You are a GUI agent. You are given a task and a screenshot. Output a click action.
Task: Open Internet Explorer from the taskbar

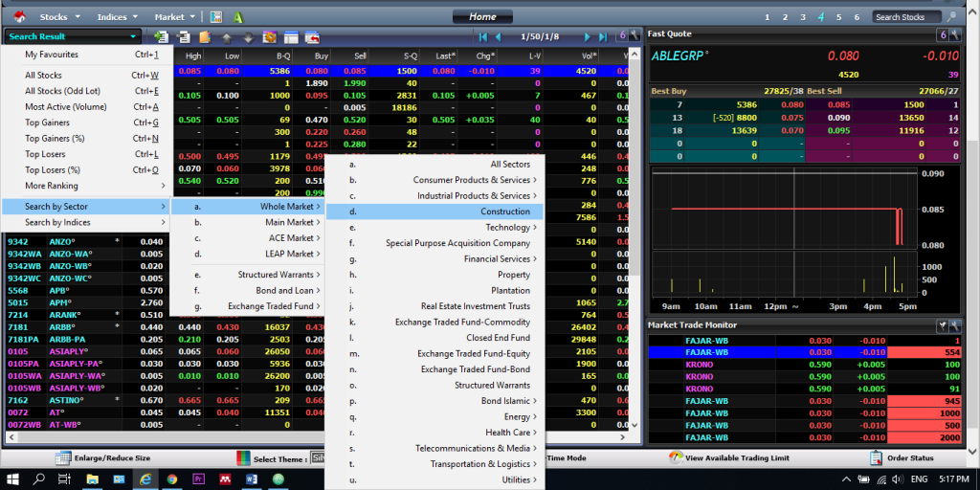(x=145, y=479)
